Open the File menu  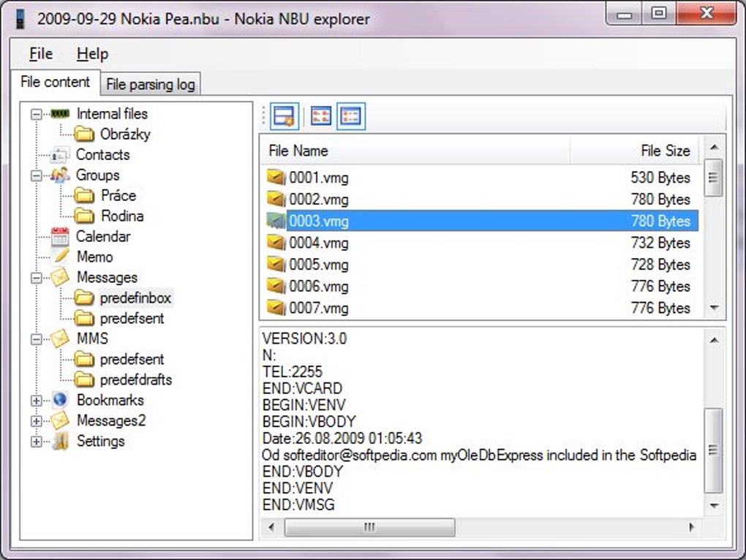41,53
